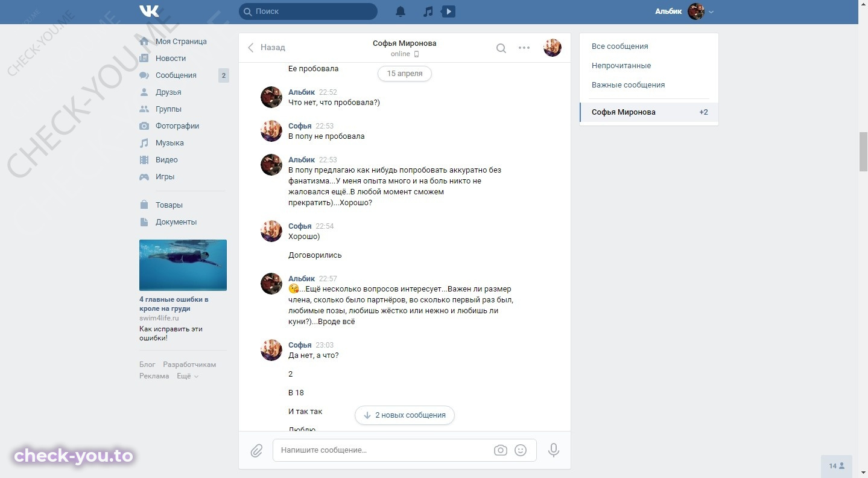Go back with the Назад button
This screenshot has width=868, height=478.
pos(267,48)
